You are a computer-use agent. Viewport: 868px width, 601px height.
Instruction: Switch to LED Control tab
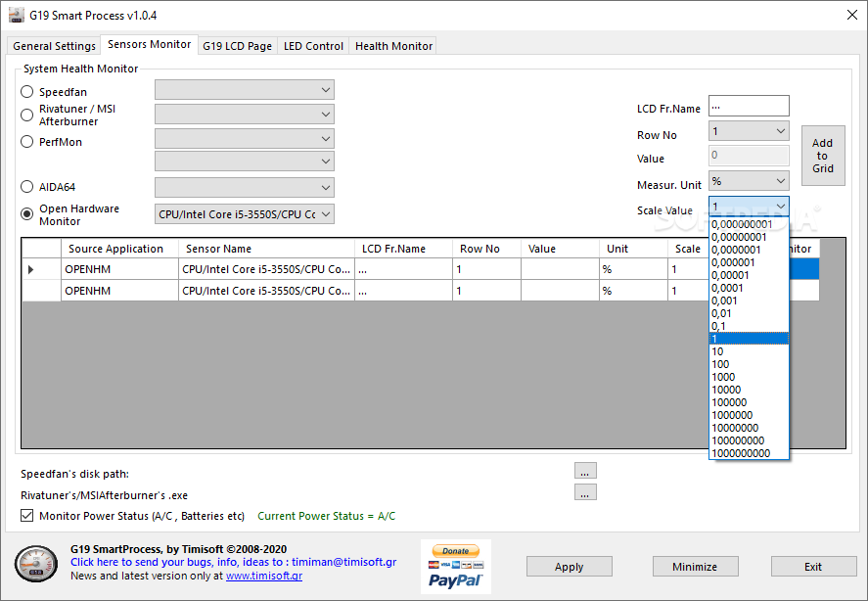(x=313, y=46)
